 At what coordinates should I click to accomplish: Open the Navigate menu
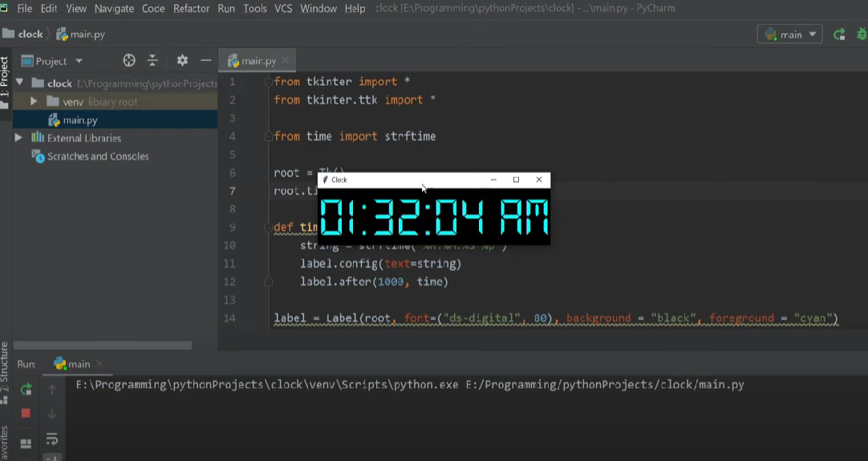coord(114,8)
